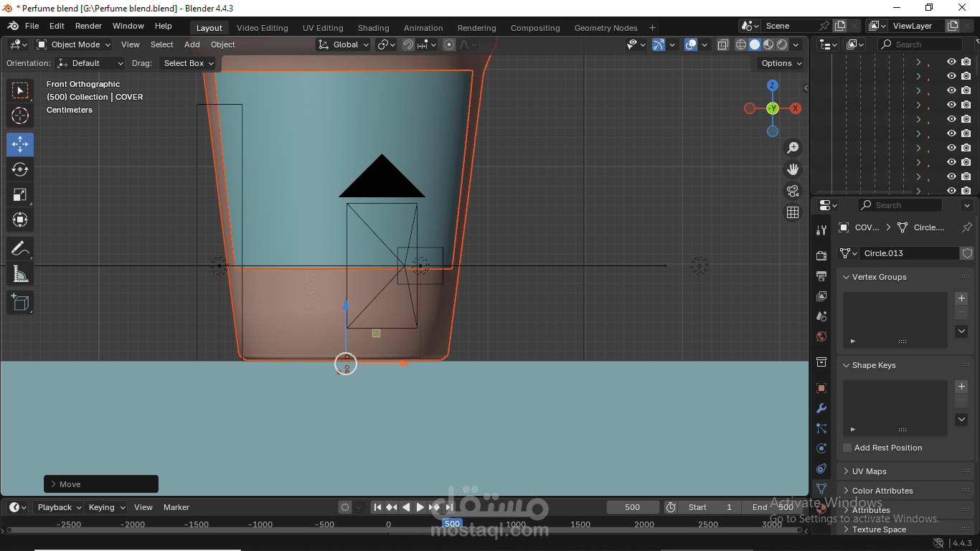This screenshot has width=980, height=551.
Task: Enable the Add Rest Position checkbox
Action: (847, 448)
